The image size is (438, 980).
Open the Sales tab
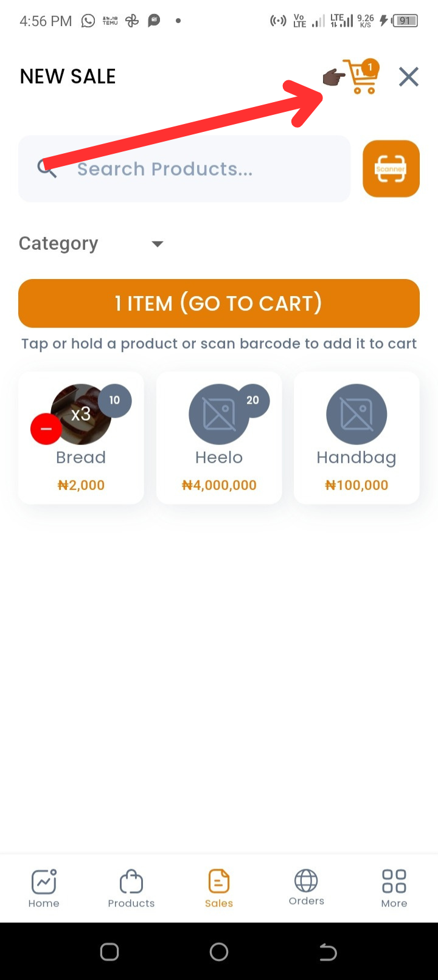(x=219, y=888)
